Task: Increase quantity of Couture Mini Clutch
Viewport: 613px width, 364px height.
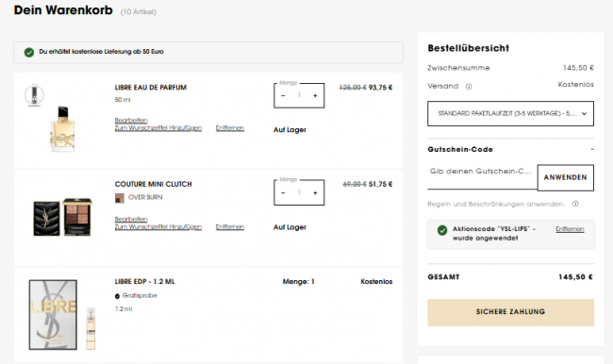Action: (x=315, y=192)
